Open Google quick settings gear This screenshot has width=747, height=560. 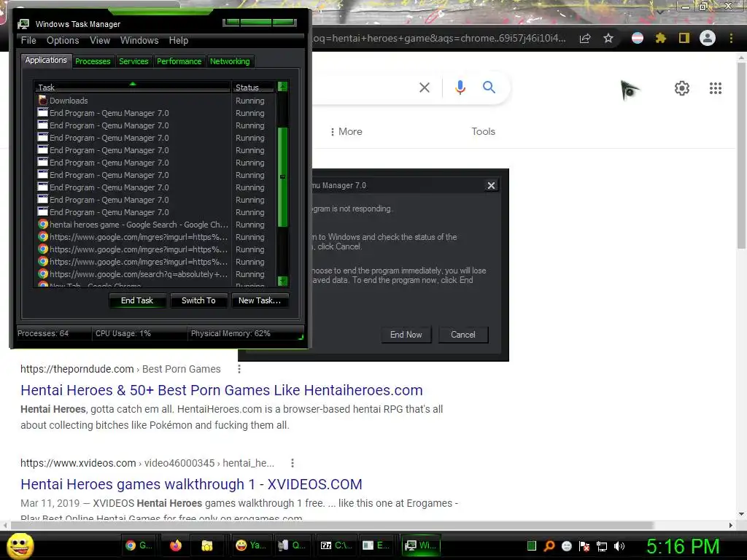point(682,88)
